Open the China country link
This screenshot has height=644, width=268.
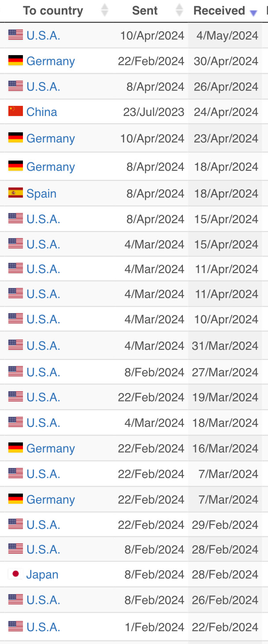[42, 112]
